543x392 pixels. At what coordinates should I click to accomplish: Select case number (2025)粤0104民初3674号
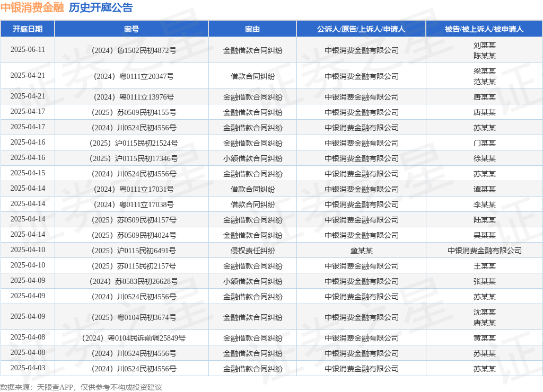coord(133,317)
